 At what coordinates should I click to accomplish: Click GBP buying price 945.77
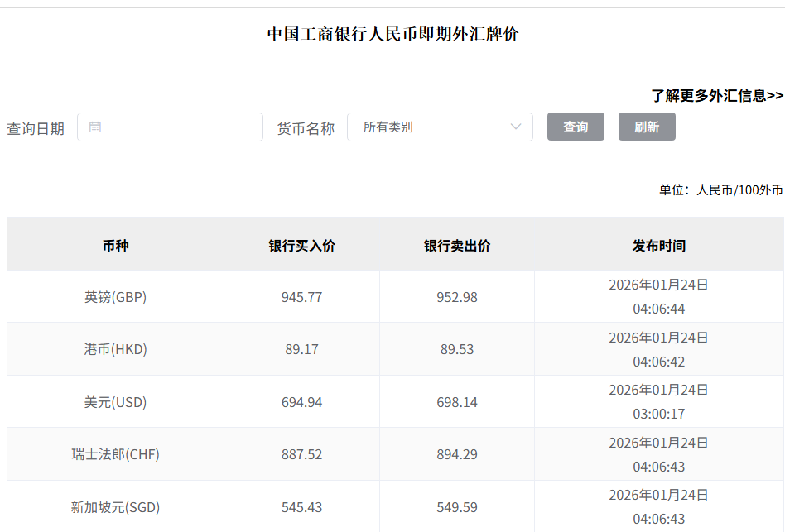pos(302,297)
